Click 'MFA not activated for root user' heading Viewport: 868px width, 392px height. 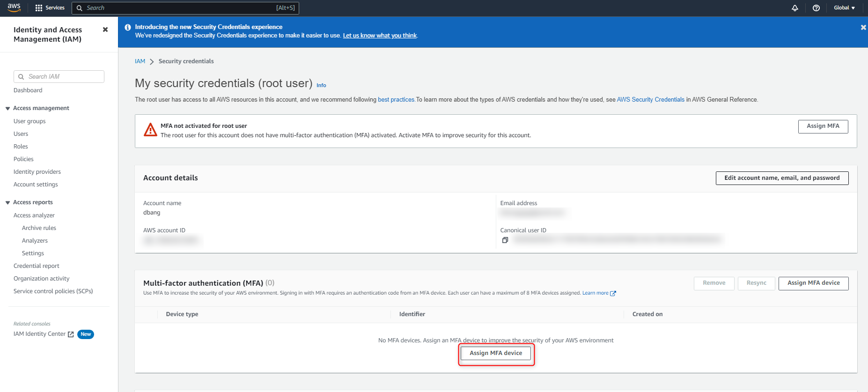click(204, 126)
